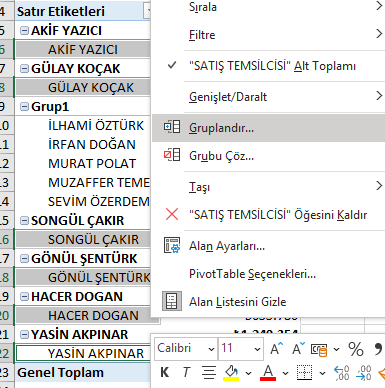Screen dimensions: 385x388
Task: Click the Alan Listesini Gizle list icon
Action: 172,301
